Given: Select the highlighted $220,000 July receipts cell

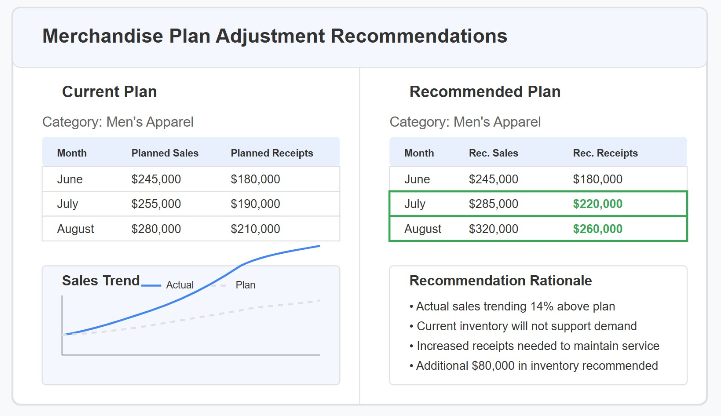Looking at the screenshot, I should pos(597,204).
